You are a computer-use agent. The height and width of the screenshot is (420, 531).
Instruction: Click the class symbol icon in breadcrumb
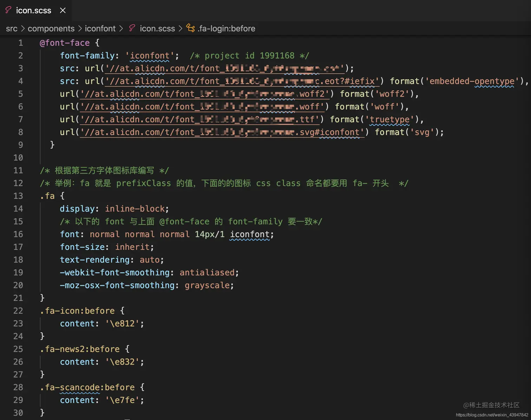pos(190,28)
